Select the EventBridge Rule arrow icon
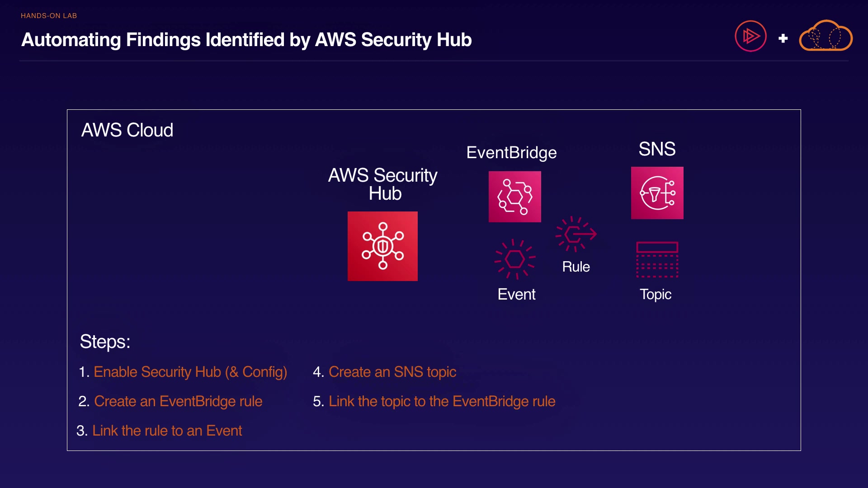The width and height of the screenshot is (868, 488). 576,234
